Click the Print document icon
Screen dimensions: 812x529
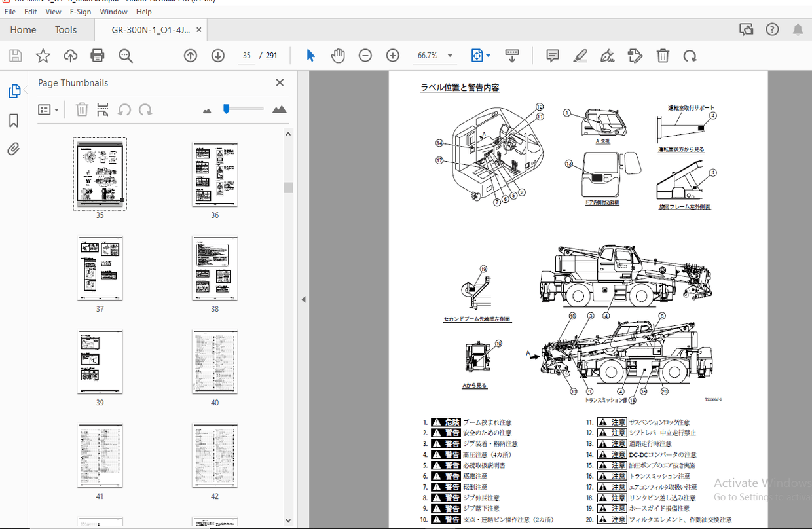click(x=97, y=56)
